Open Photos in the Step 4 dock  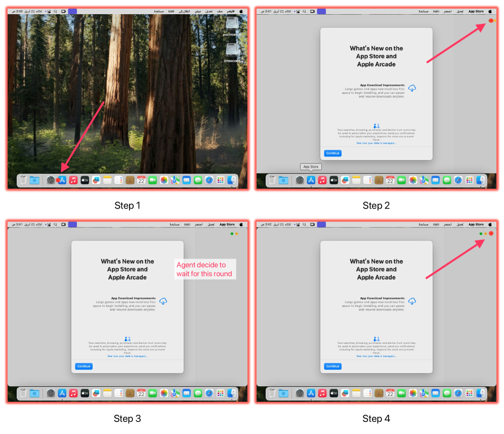[413, 393]
